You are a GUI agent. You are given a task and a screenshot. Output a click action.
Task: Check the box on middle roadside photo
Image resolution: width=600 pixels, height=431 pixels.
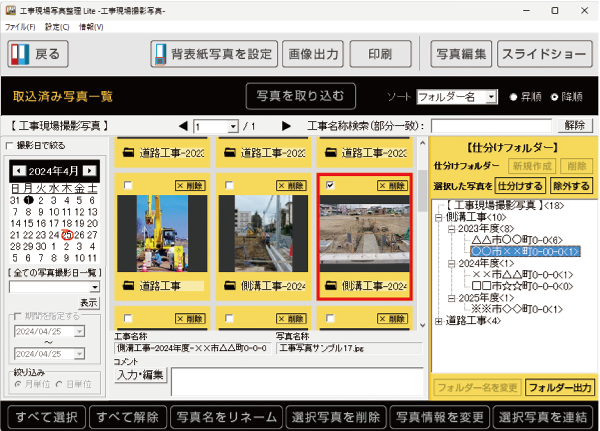point(229,186)
